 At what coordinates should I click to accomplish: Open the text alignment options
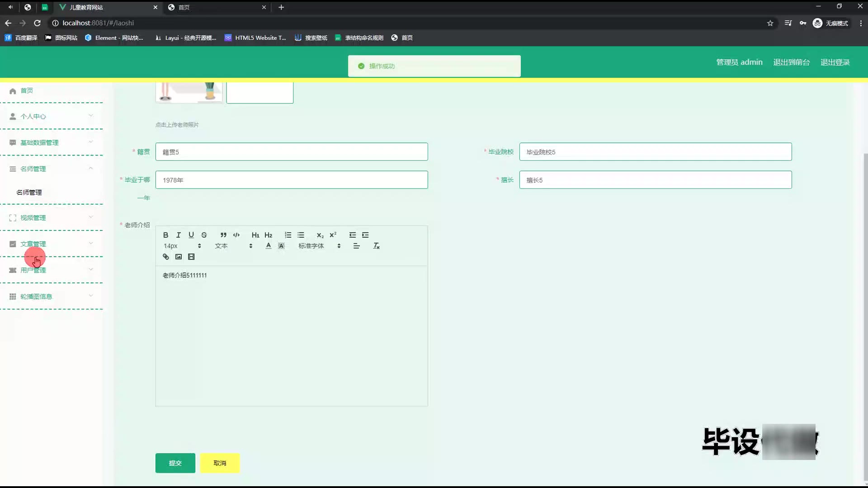pyautogui.click(x=356, y=246)
